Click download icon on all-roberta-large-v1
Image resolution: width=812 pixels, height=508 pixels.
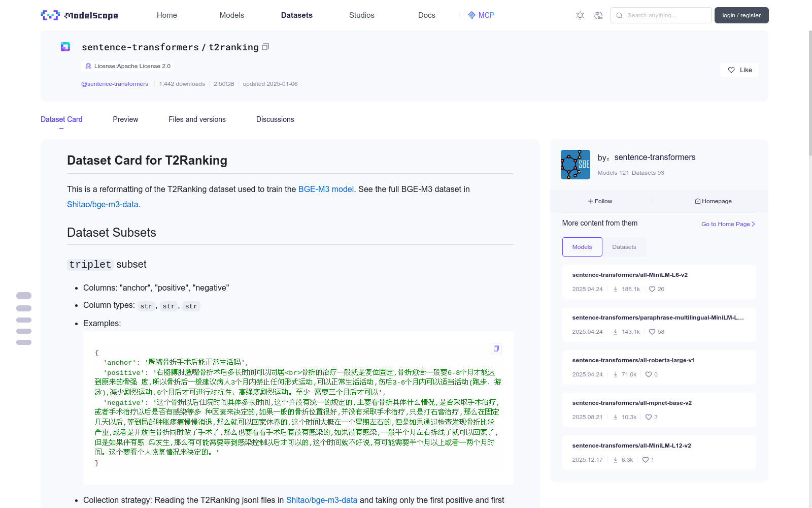coord(616,374)
